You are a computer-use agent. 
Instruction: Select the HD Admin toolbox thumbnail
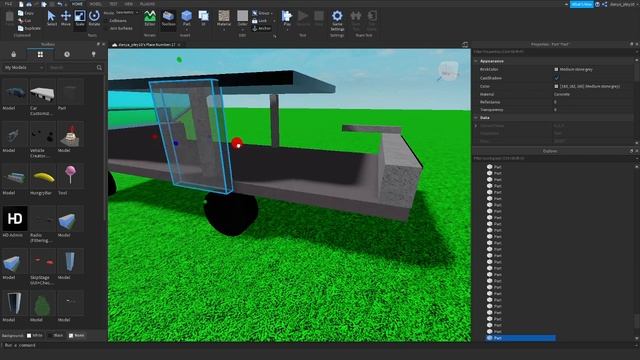click(15, 218)
